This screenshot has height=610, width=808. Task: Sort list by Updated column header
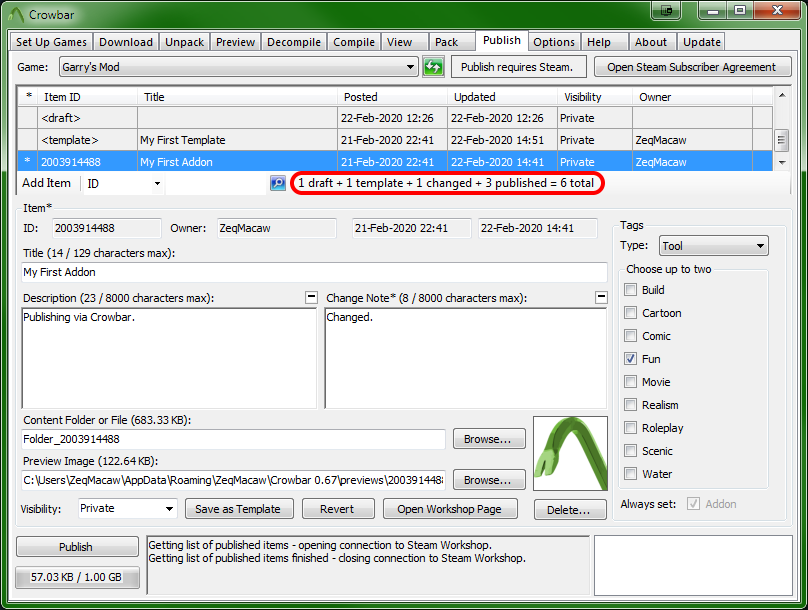502,97
